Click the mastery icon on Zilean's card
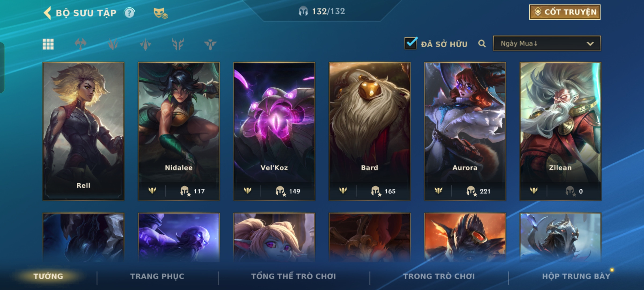 pos(534,191)
